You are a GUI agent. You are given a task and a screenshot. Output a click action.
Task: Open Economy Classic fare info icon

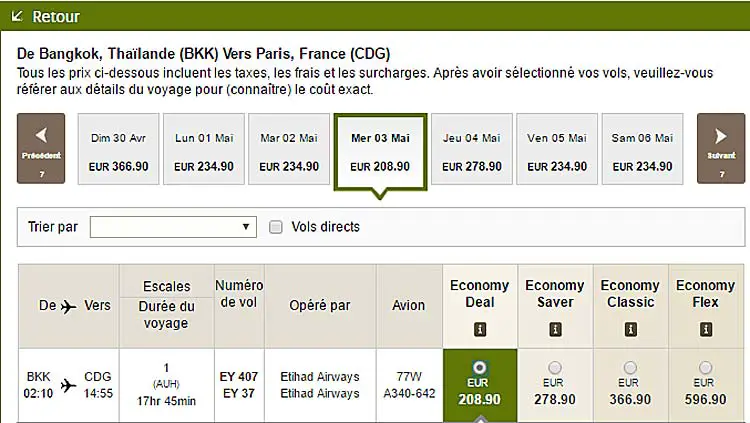point(630,329)
